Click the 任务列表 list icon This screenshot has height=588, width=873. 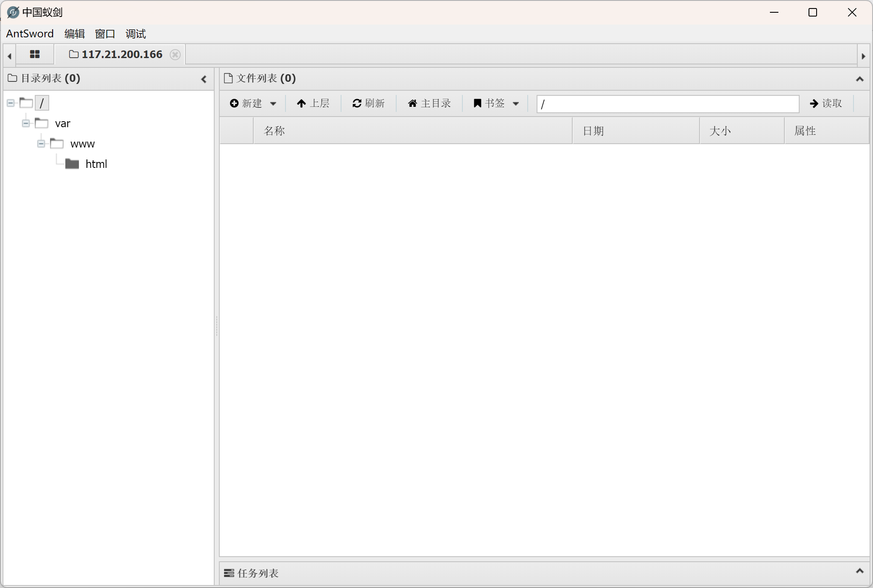pyautogui.click(x=229, y=573)
